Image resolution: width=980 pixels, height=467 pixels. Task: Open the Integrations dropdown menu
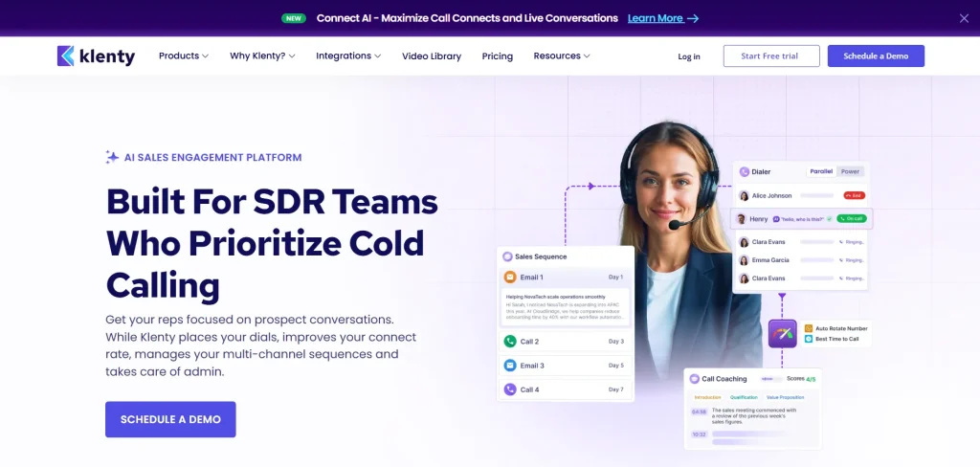tap(348, 56)
